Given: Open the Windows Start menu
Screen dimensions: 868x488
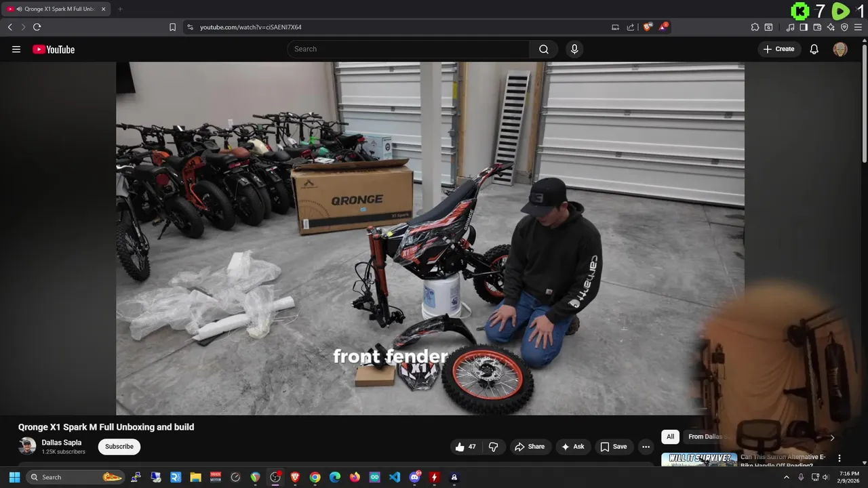Looking at the screenshot, I should click(x=14, y=477).
